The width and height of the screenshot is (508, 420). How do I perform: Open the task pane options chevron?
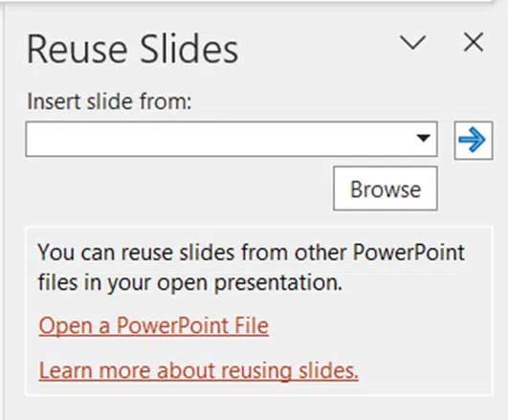pyautogui.click(x=412, y=42)
